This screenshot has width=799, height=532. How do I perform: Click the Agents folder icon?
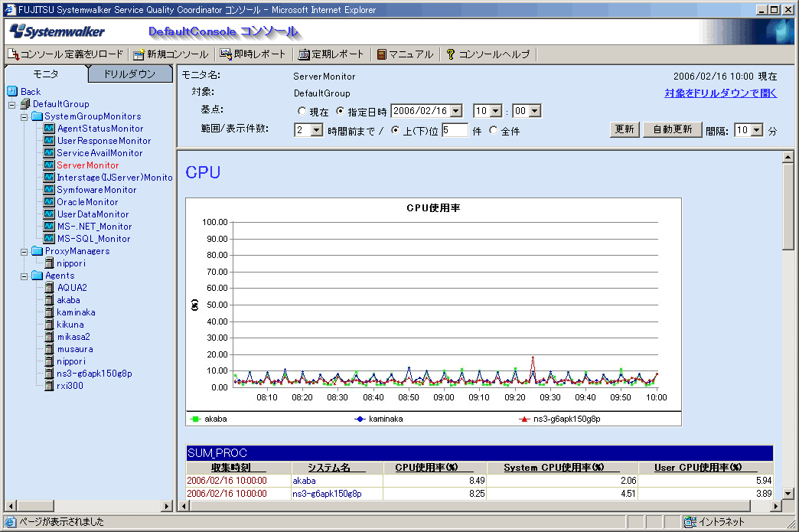pos(37,275)
